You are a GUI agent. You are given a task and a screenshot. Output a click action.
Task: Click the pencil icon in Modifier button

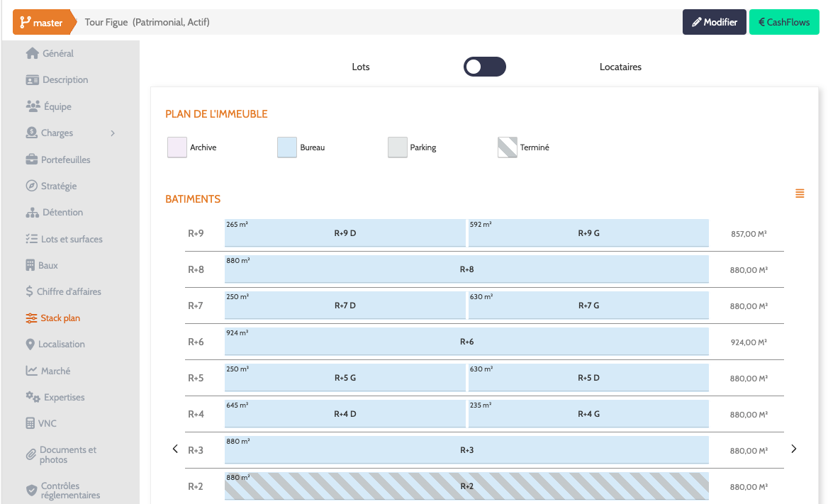click(x=697, y=22)
